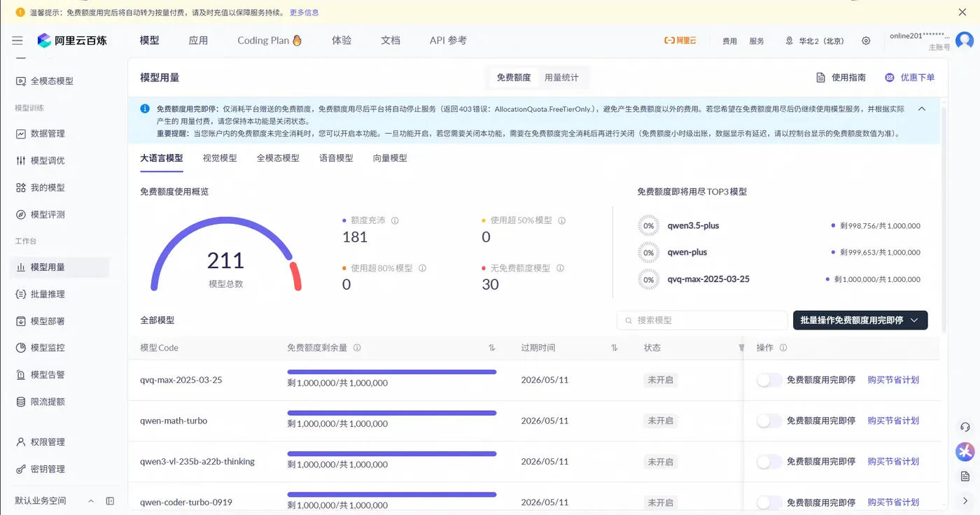The image size is (980, 515).
Task: Close the yellow warning banner
Action: (x=962, y=12)
